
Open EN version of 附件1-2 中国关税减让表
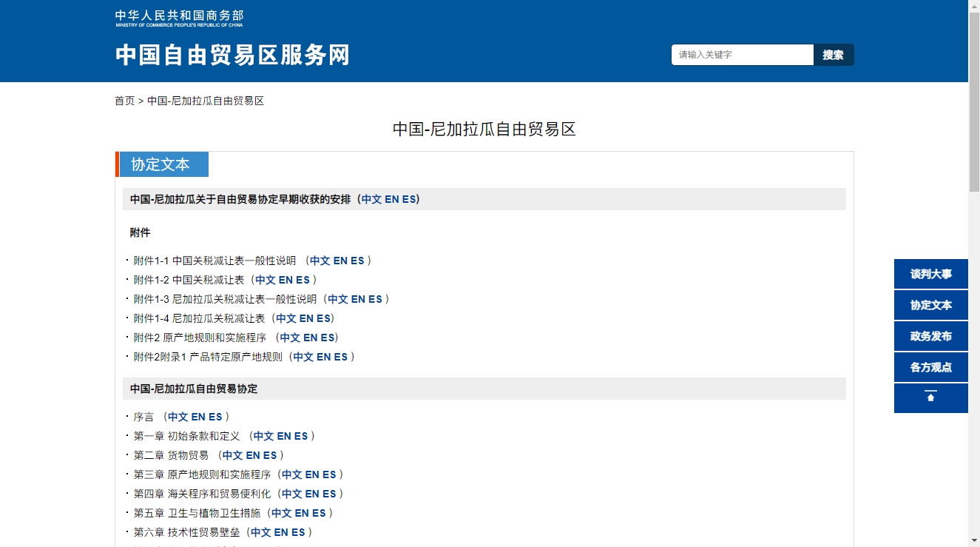[x=285, y=280]
